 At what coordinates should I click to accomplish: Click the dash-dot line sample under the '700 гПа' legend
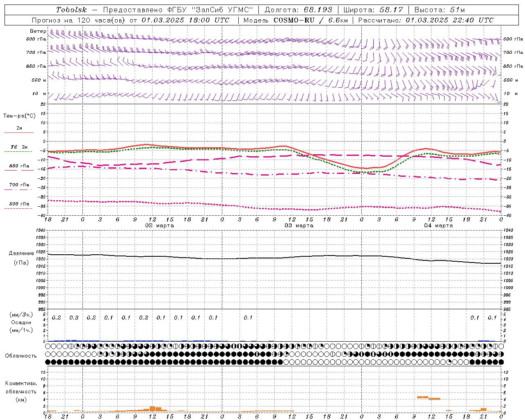coord(18,189)
